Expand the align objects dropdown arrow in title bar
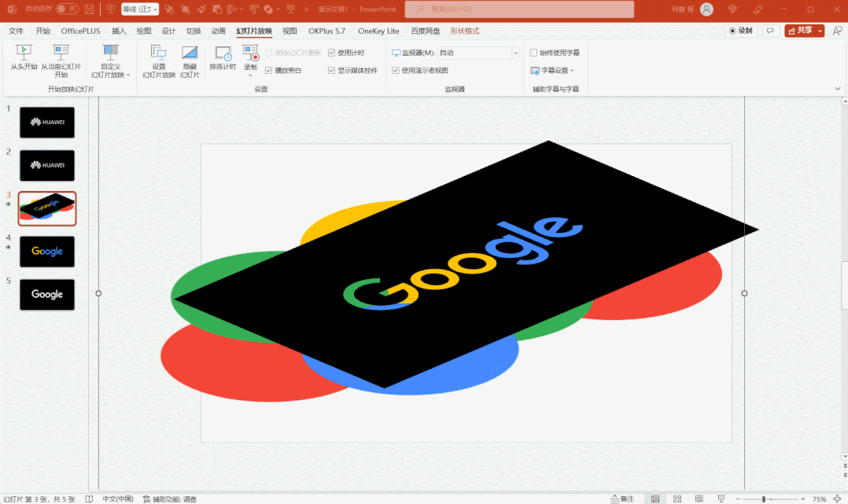The image size is (848, 504). click(x=240, y=9)
